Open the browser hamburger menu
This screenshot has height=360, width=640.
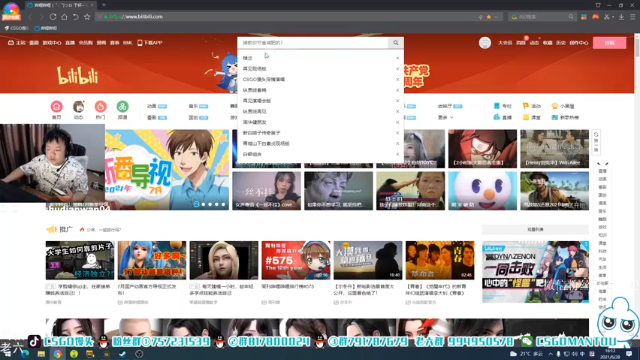(632, 17)
